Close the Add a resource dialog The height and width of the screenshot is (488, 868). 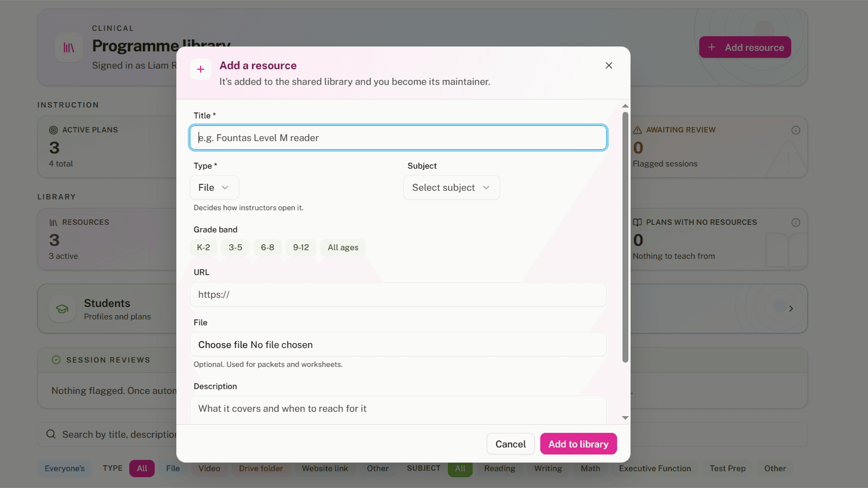(x=609, y=65)
